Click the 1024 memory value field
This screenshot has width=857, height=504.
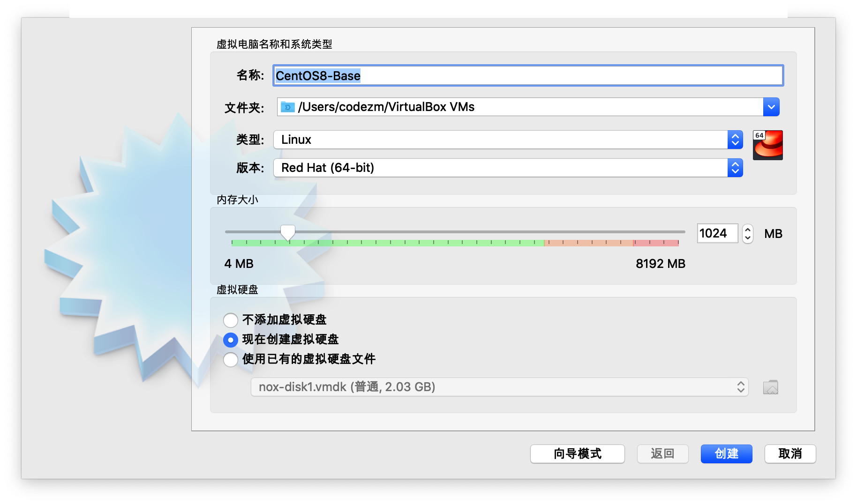click(716, 233)
